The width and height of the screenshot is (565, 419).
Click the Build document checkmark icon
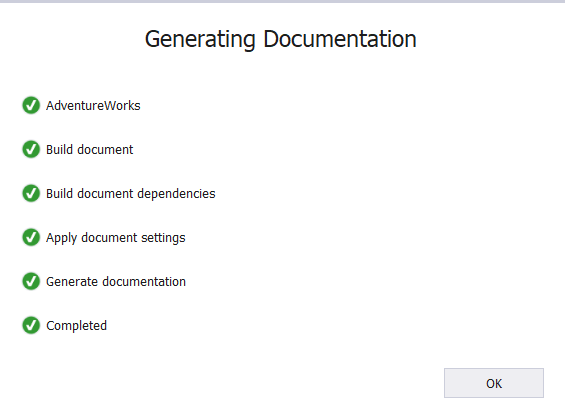31,150
